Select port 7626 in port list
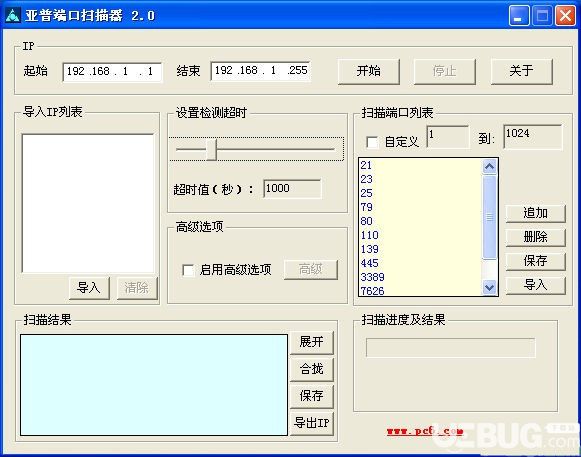This screenshot has height=457, width=581. 420,291
